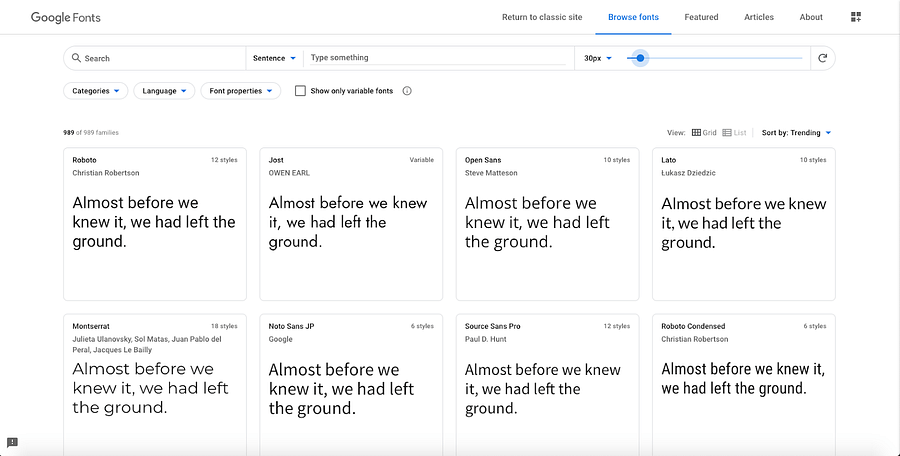Click the feedback icon at bottom left
The height and width of the screenshot is (456, 900).
[12, 442]
